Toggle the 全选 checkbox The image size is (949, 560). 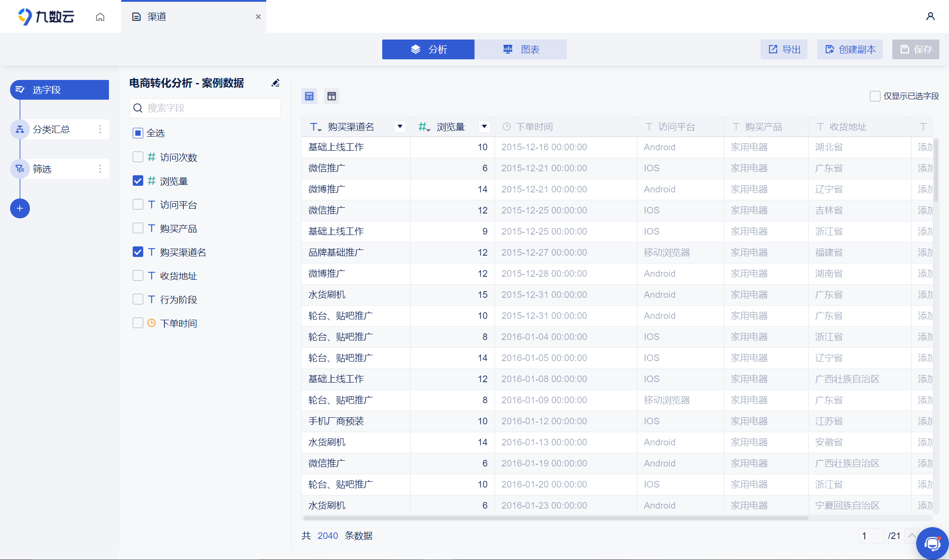pos(138,133)
